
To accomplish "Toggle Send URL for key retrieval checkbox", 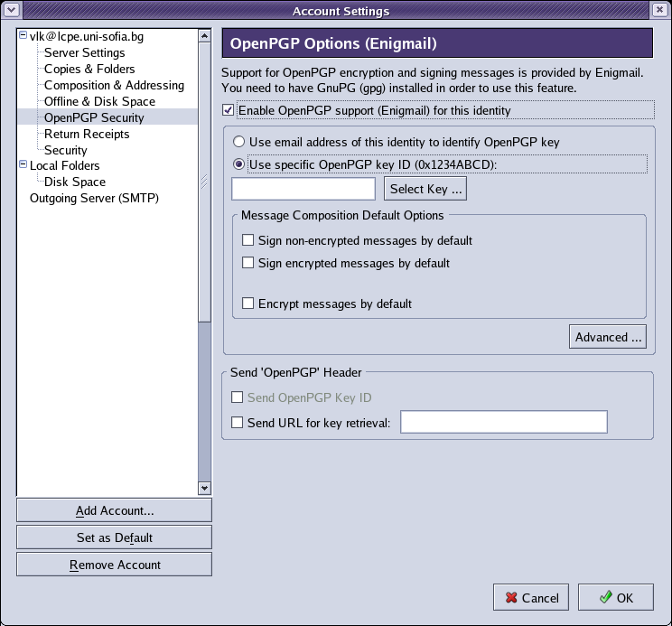I will 237,423.
